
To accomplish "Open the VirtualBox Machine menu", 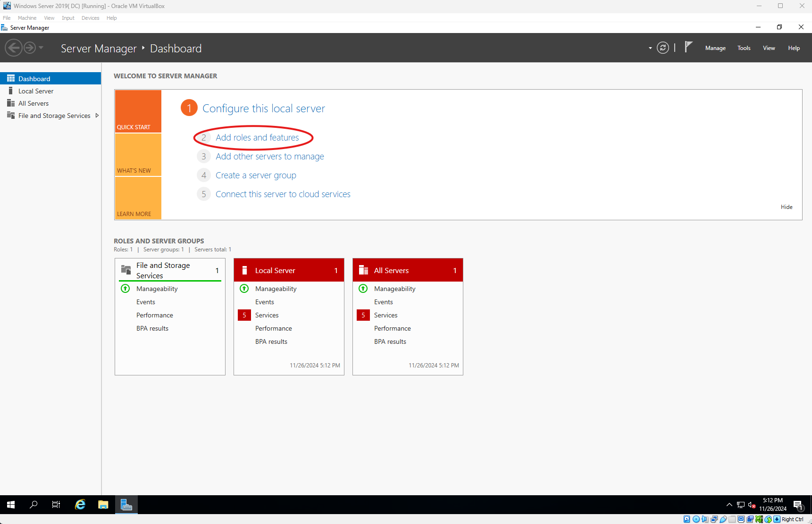I will tap(27, 18).
